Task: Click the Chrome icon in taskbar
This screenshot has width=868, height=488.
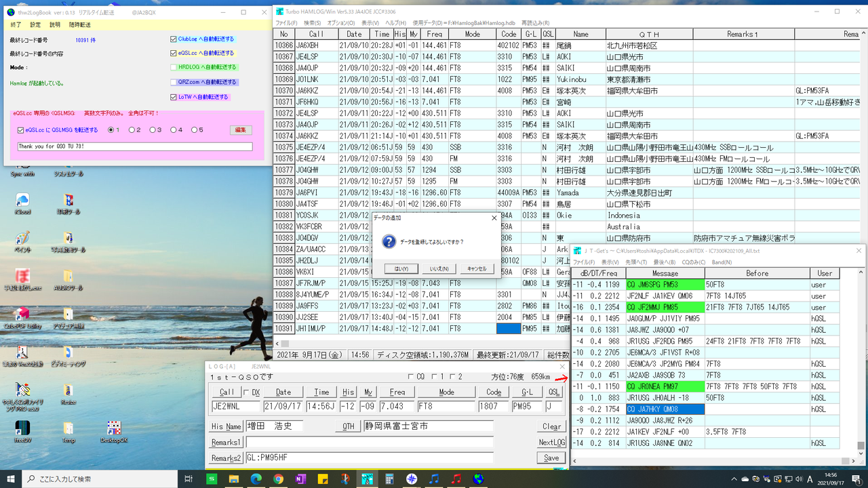Action: pyautogui.click(x=278, y=479)
